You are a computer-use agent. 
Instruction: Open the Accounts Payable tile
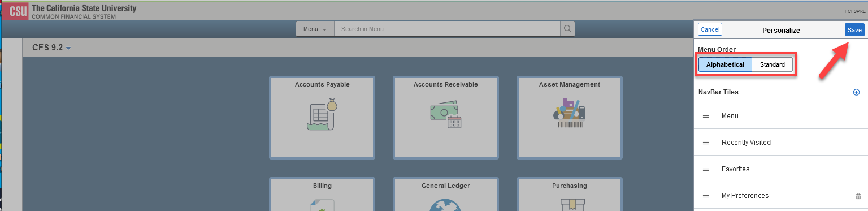point(322,118)
